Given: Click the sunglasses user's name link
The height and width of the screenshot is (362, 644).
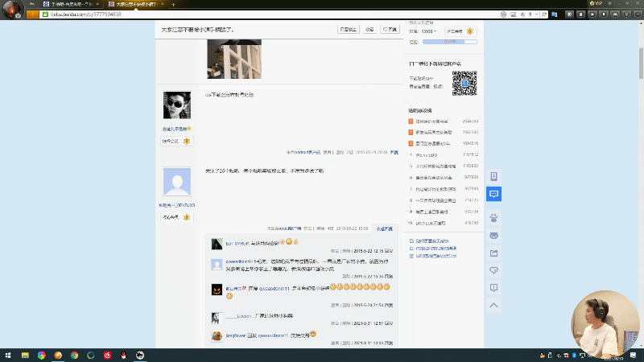Looking at the screenshot, I should pos(175,129).
